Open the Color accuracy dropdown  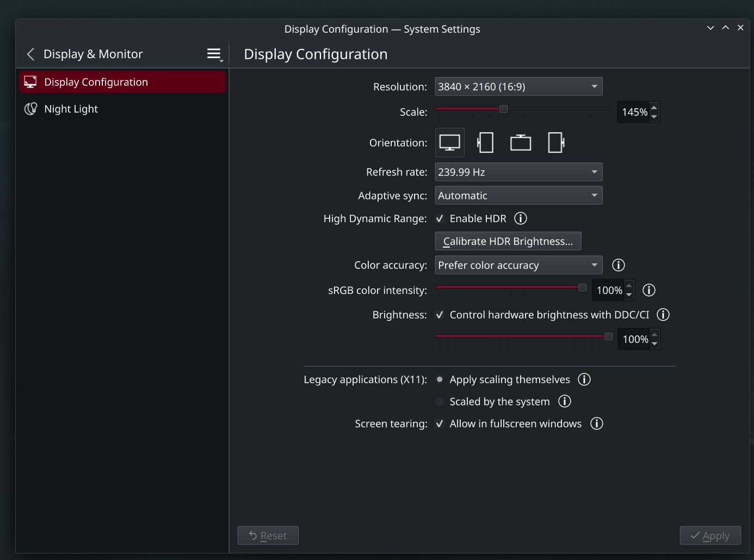(518, 265)
